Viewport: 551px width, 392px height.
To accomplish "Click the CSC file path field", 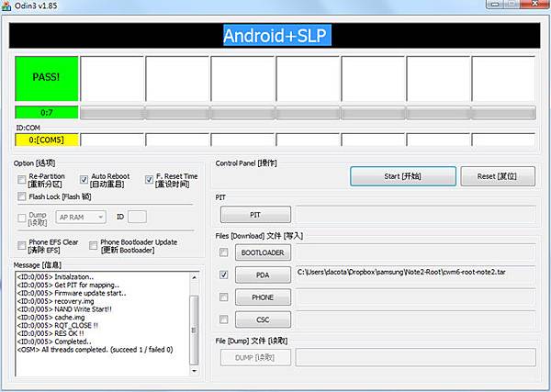I will coord(416,319).
